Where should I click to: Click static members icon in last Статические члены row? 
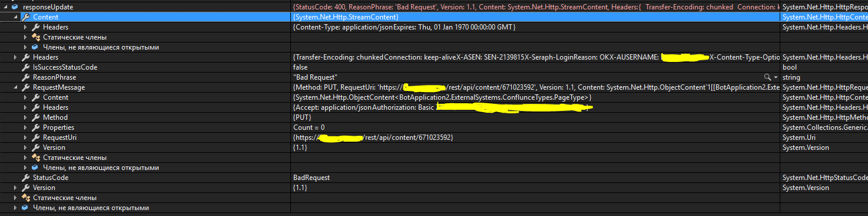[x=25, y=198]
